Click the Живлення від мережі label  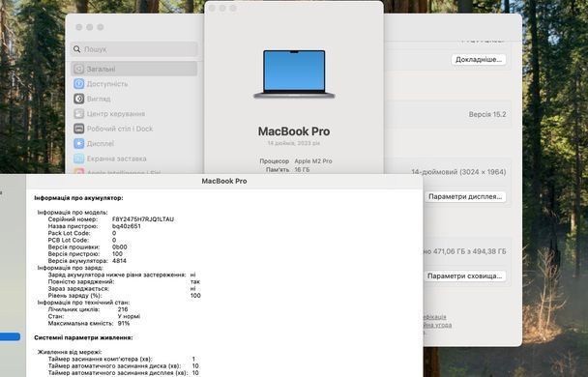pos(70,352)
